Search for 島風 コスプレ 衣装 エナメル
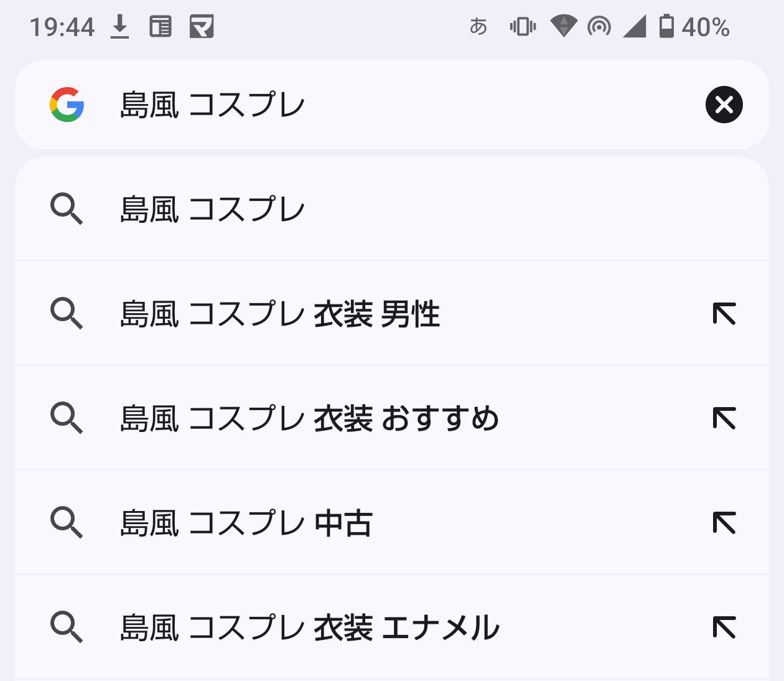The image size is (784, 681). (x=310, y=627)
